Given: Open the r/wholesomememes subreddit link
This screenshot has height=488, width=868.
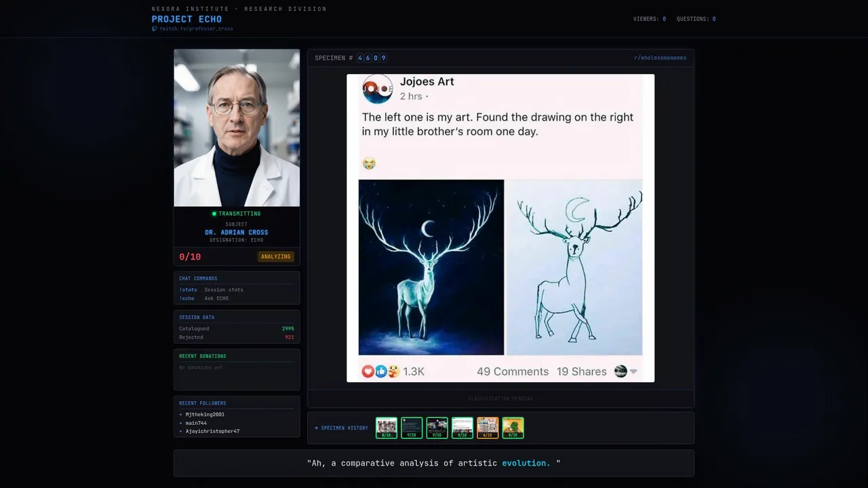Looking at the screenshot, I should [x=660, y=58].
